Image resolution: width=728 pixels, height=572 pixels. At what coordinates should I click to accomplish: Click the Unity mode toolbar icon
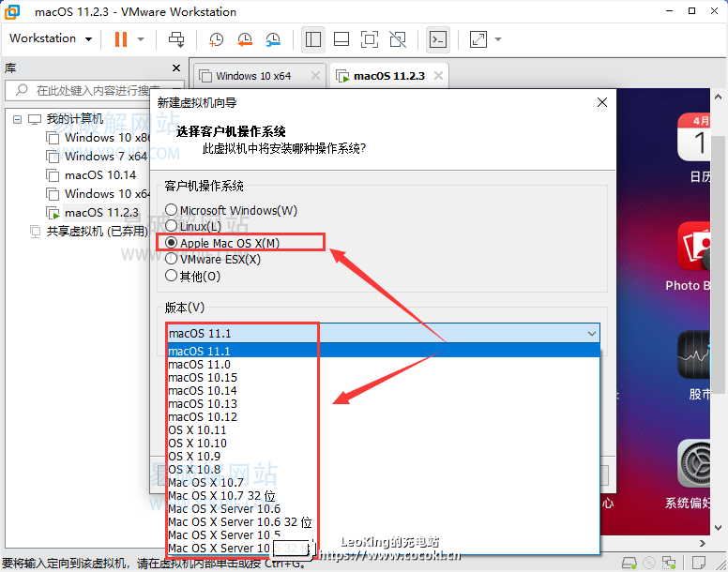pyautogui.click(x=398, y=39)
